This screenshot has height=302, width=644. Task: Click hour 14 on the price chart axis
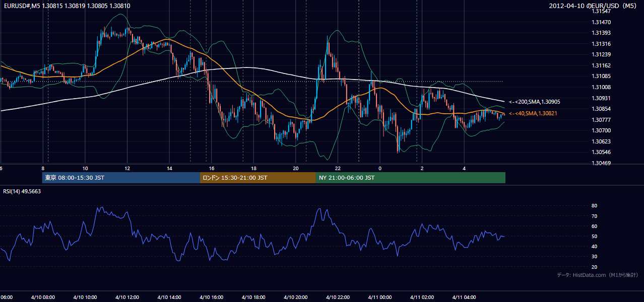[169, 169]
